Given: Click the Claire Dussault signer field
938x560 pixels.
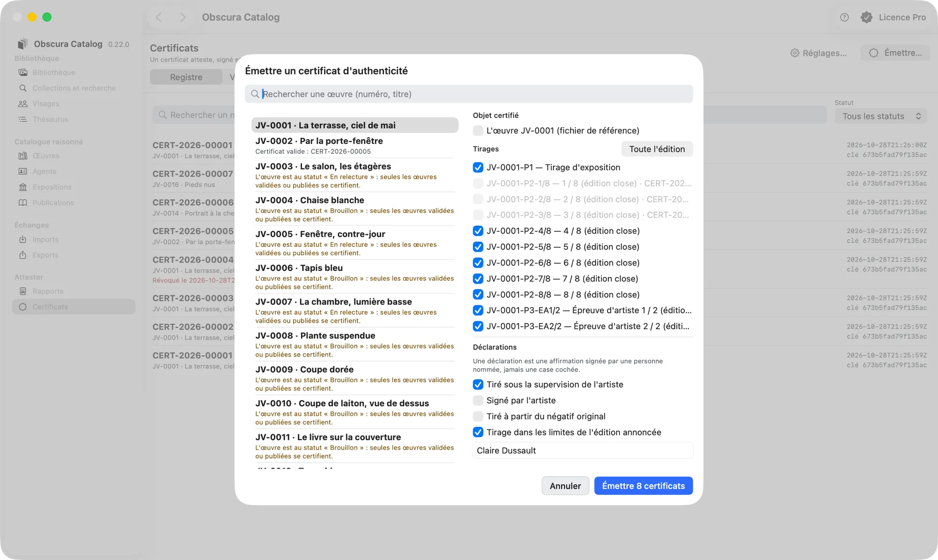Looking at the screenshot, I should (582, 450).
